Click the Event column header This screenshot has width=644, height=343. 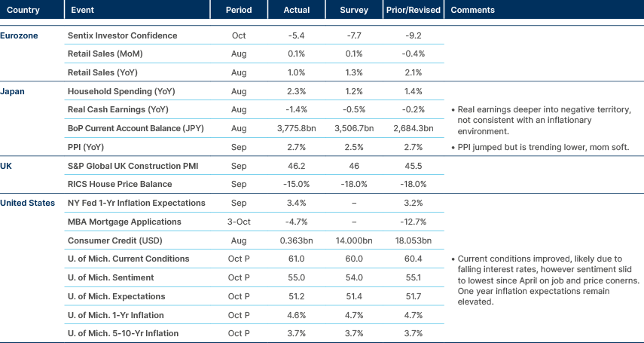point(80,11)
